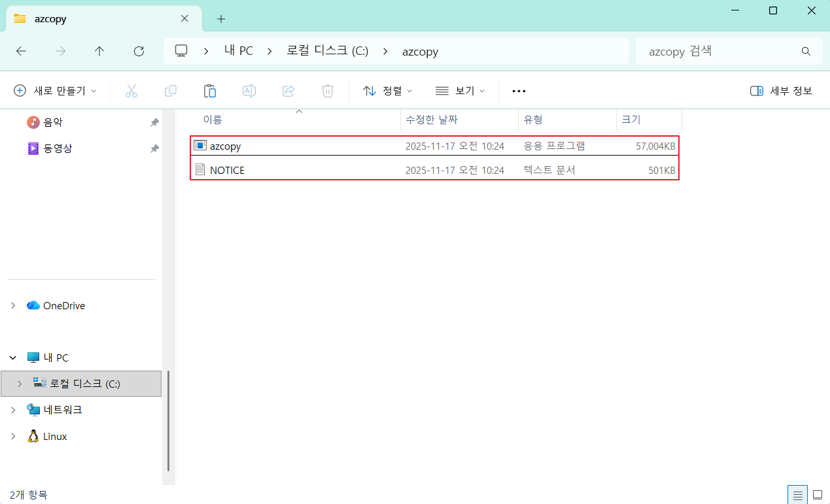This screenshot has width=830, height=504.
Task: Open the three-dots more options menu
Action: (x=519, y=91)
